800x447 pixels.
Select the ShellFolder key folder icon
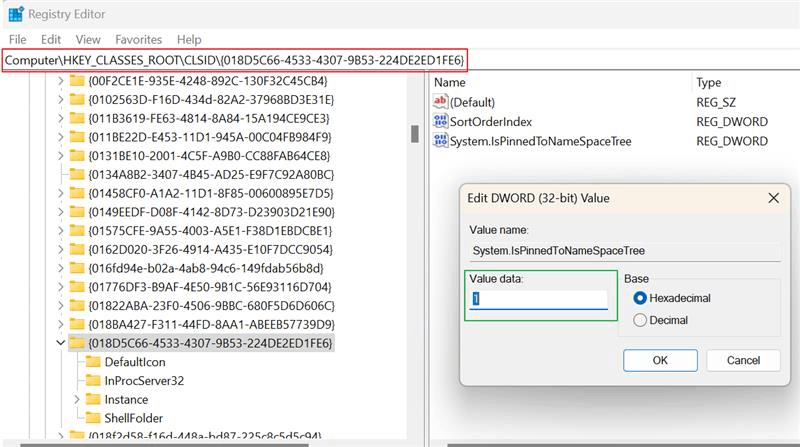[x=93, y=418]
